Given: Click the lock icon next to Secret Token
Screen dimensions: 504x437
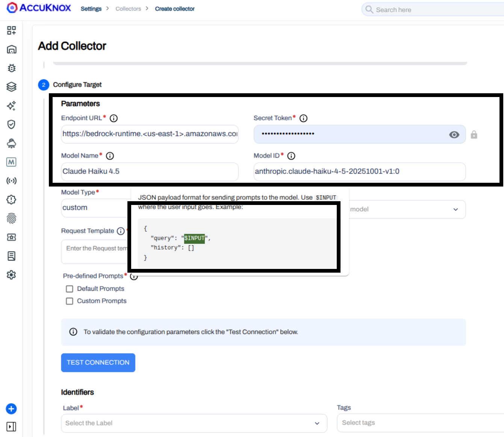Looking at the screenshot, I should click(474, 135).
